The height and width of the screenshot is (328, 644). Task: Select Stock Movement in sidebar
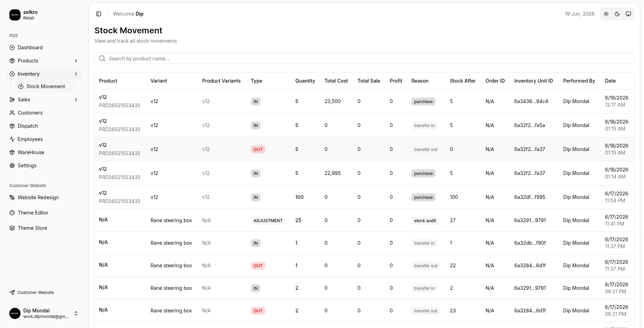pos(44,86)
